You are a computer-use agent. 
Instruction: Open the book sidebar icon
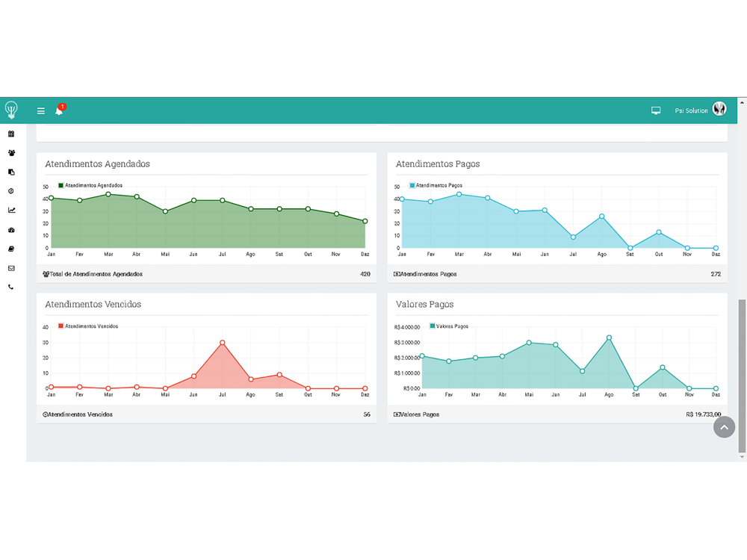11,249
